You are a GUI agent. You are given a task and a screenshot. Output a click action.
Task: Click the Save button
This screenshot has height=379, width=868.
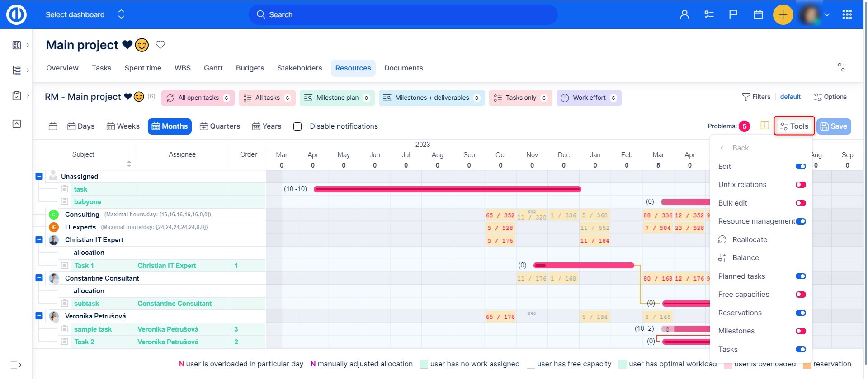point(833,126)
